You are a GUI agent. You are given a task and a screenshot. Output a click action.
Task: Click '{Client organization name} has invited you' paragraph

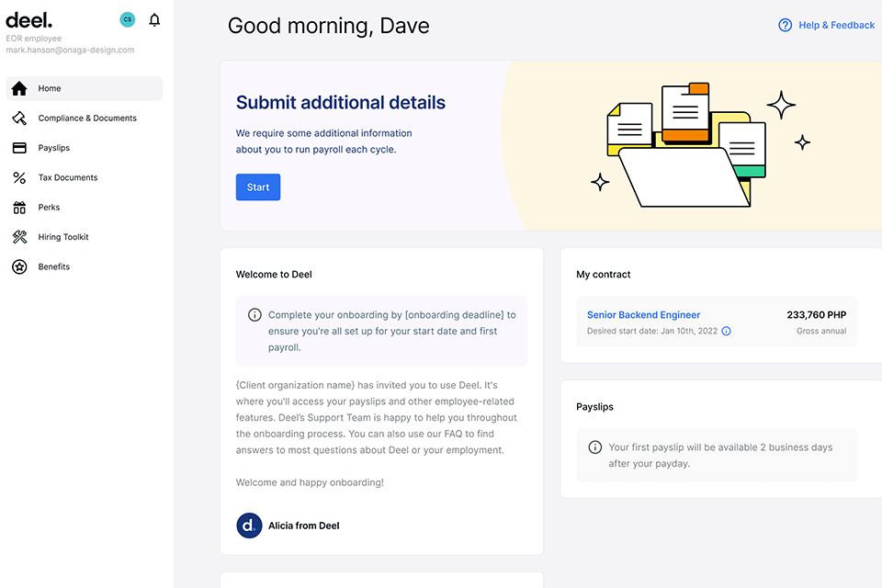tap(377, 417)
